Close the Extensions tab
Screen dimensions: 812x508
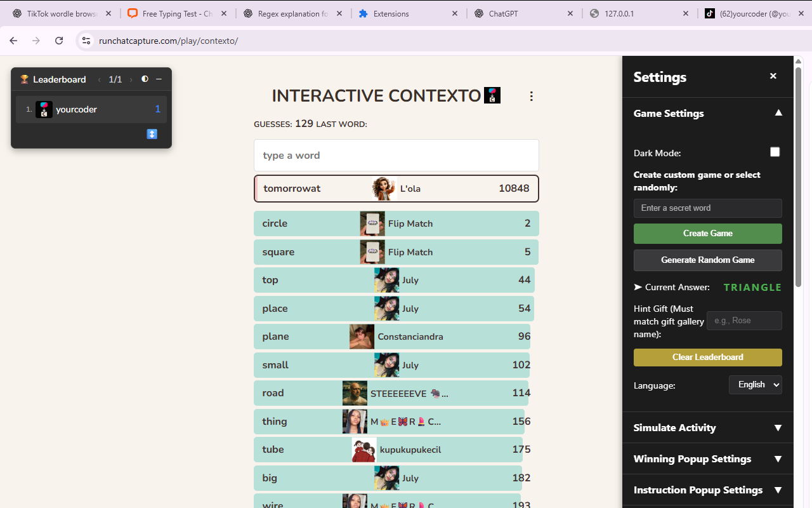click(455, 13)
